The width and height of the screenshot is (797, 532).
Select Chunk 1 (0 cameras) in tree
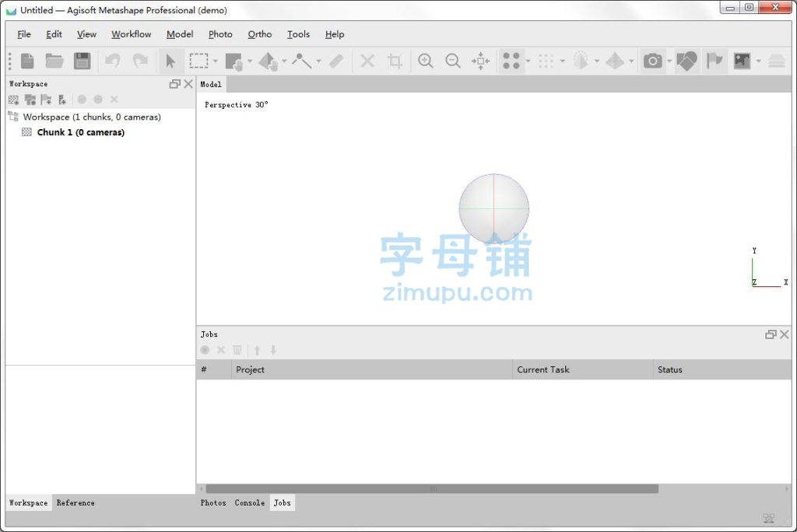pyautogui.click(x=80, y=132)
